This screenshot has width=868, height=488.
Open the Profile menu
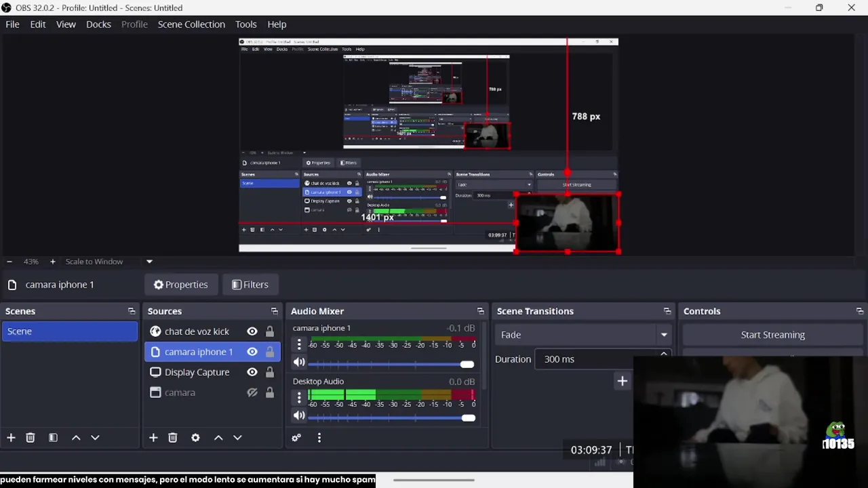(134, 24)
